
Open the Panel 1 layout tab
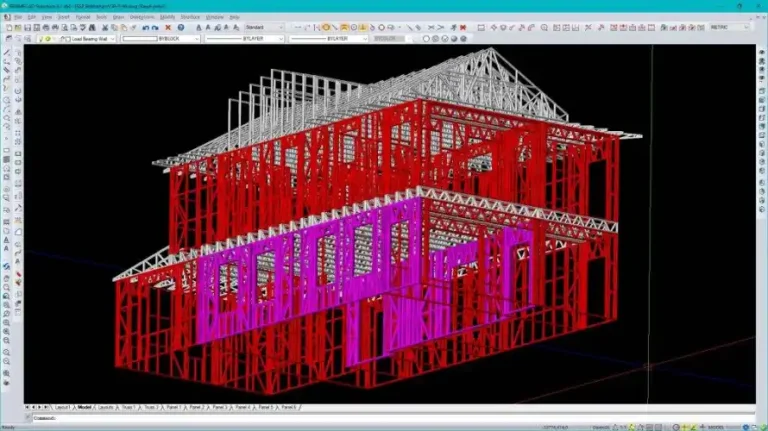tap(173, 408)
